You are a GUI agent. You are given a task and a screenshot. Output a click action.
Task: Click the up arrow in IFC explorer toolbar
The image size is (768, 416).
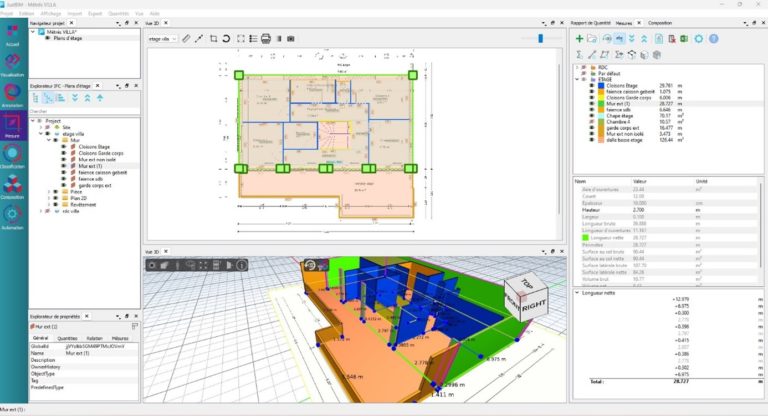click(100, 98)
